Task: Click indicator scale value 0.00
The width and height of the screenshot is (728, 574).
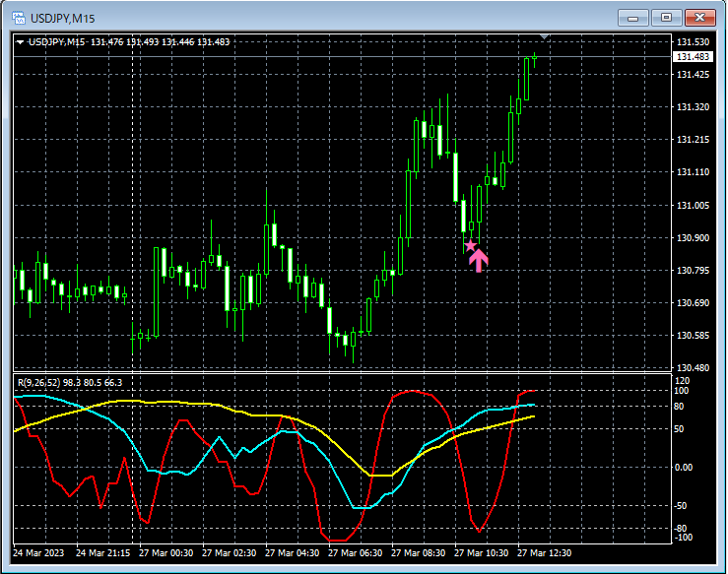Action: click(684, 468)
